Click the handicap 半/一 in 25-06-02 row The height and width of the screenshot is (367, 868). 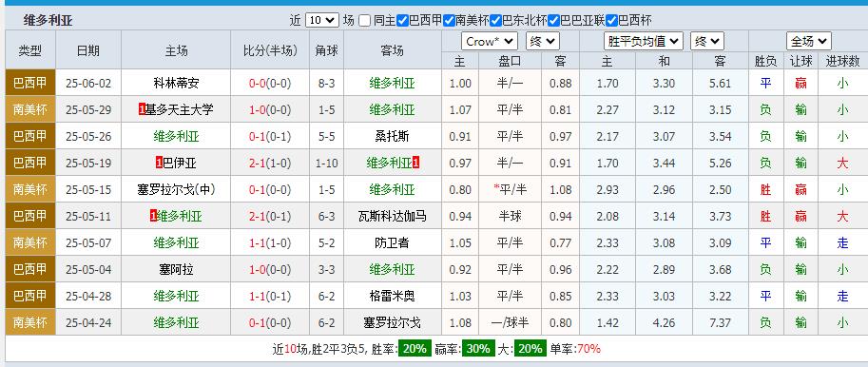(x=510, y=84)
